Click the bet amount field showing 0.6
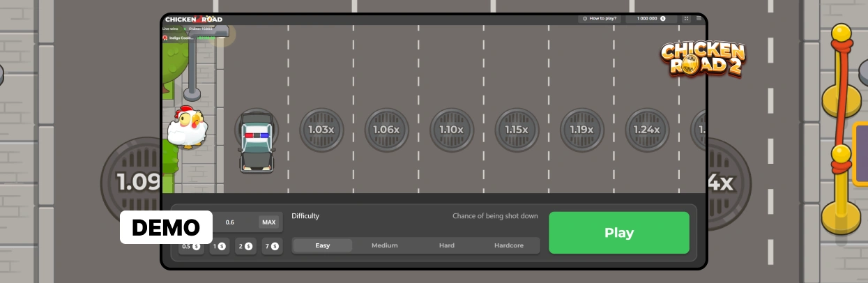 point(230,222)
